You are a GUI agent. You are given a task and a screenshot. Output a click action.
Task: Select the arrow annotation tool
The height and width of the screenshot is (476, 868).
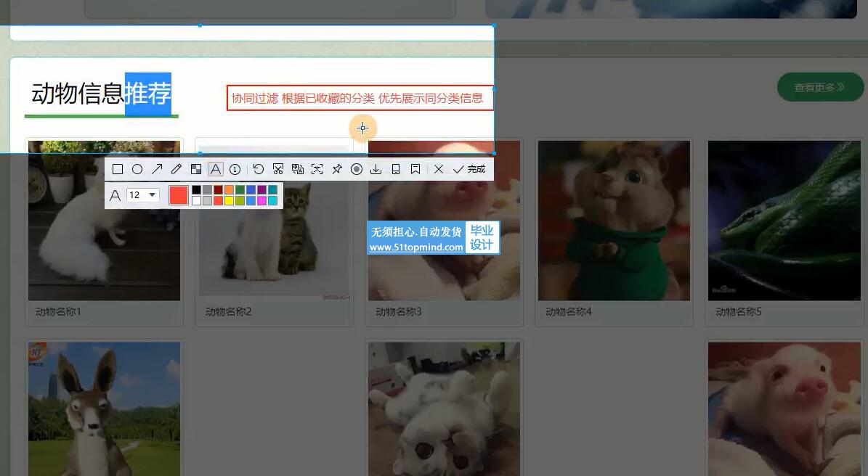click(x=157, y=169)
